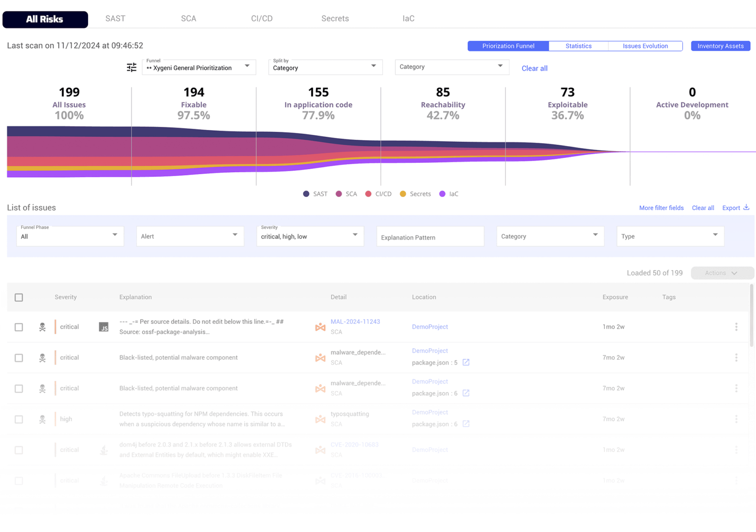The width and height of the screenshot is (756, 532).
Task: Click the JavaScript icon next to the first issue
Action: point(104,327)
